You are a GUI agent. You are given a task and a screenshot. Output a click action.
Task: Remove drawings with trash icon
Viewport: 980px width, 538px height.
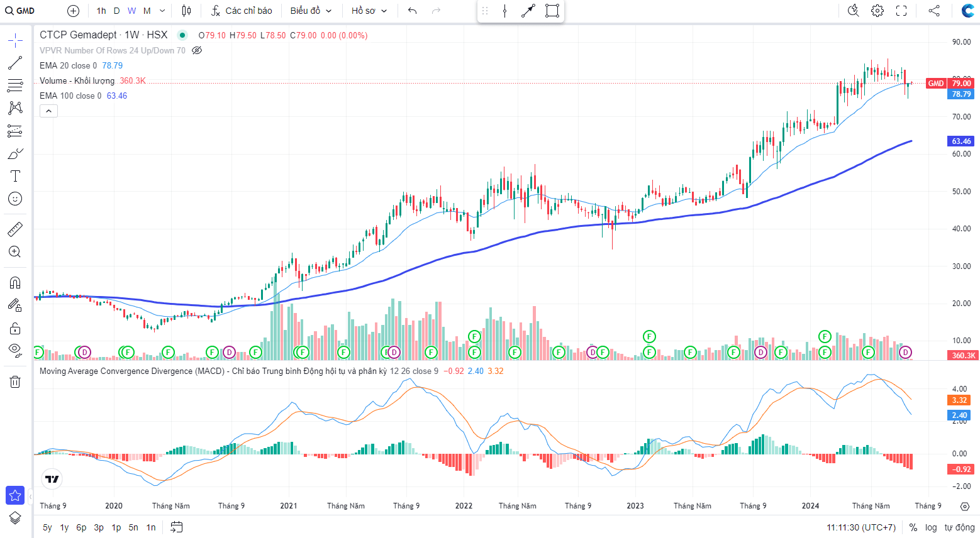15,382
